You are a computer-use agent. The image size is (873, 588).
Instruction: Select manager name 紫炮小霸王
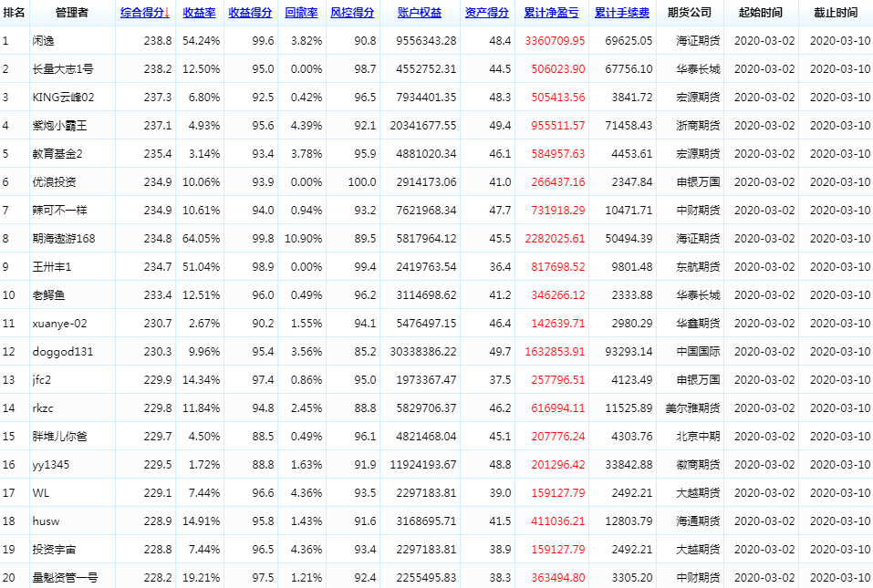click(x=59, y=126)
